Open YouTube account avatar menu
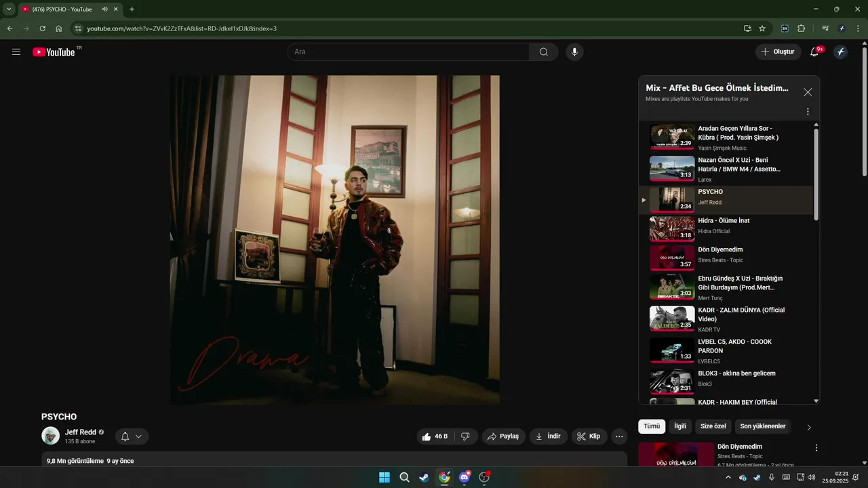The width and height of the screenshot is (868, 488). [841, 52]
